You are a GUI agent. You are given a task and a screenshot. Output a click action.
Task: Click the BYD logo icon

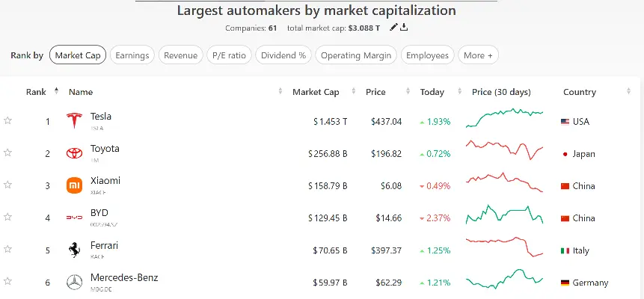click(x=73, y=218)
